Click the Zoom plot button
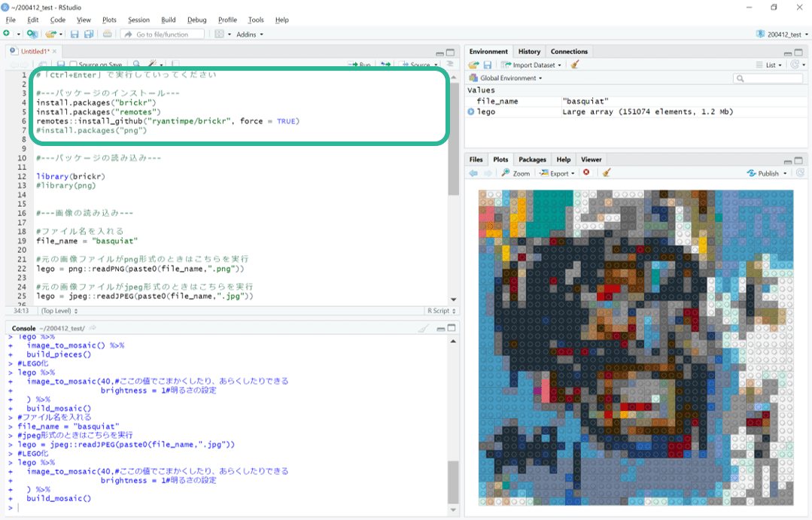812x520 pixels. (x=515, y=173)
